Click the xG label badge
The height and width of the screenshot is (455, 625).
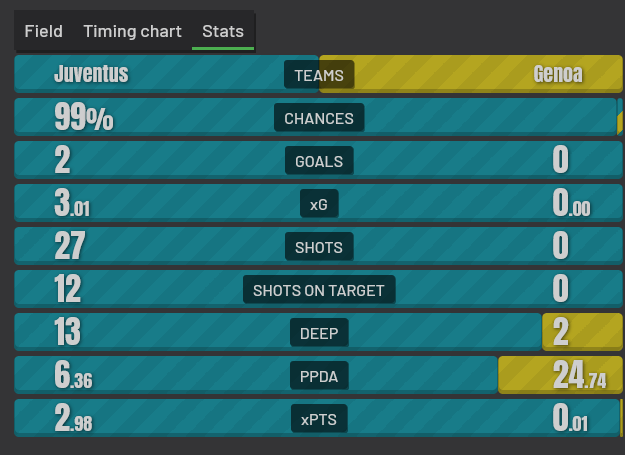tap(319, 204)
